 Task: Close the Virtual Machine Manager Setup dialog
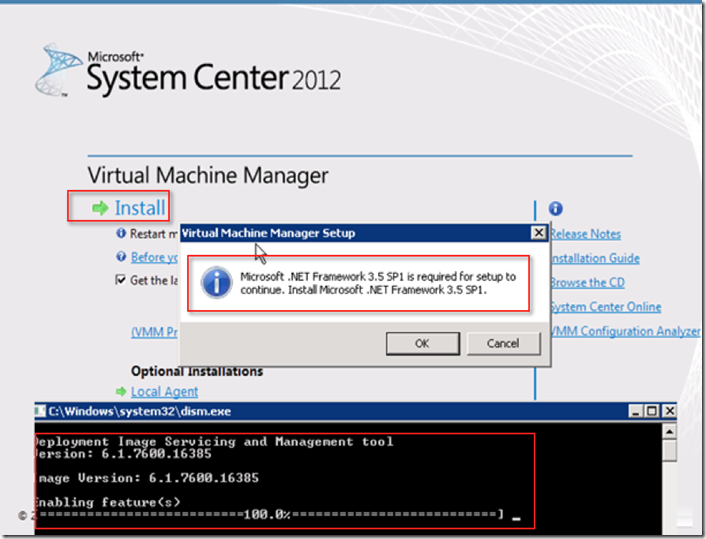[x=539, y=233]
